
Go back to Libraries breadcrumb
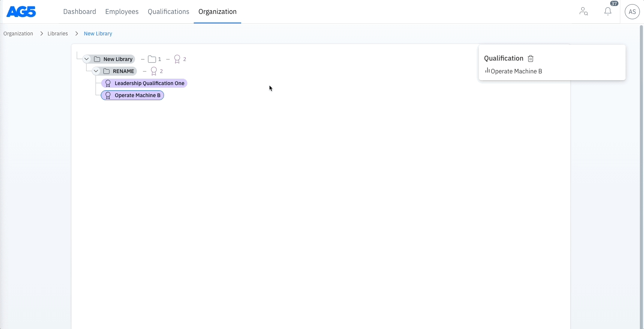click(x=58, y=34)
